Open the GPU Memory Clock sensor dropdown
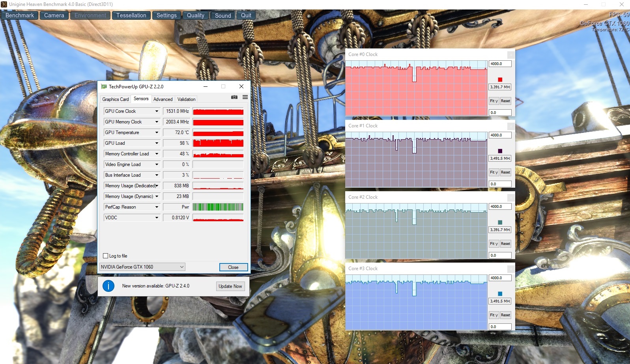This screenshot has width=630, height=364. 157,122
